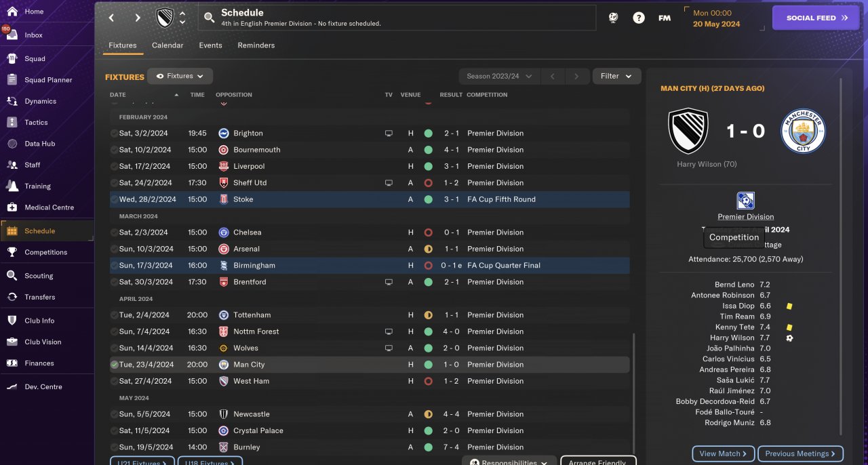Go to Scouting via magnifier icon
Viewport: 868px width, 465px height.
[x=12, y=276]
